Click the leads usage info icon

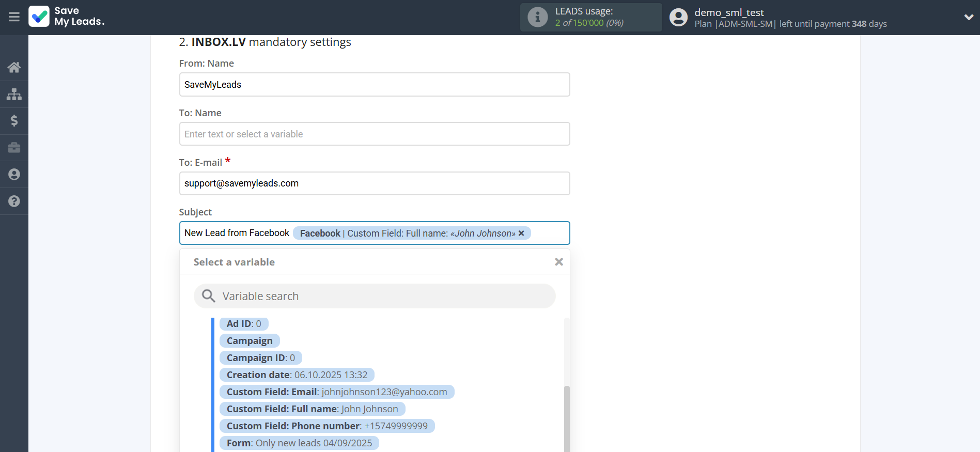[537, 17]
